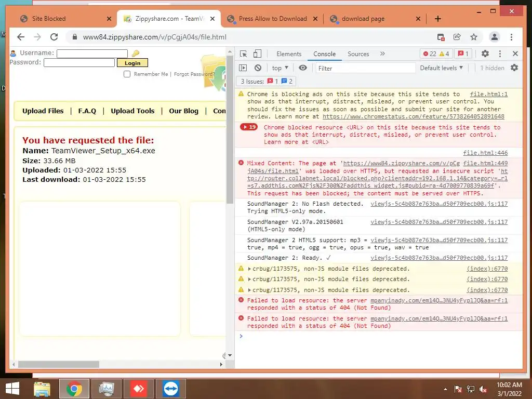Click the Login button
This screenshot has width=532, height=399.
click(x=132, y=63)
